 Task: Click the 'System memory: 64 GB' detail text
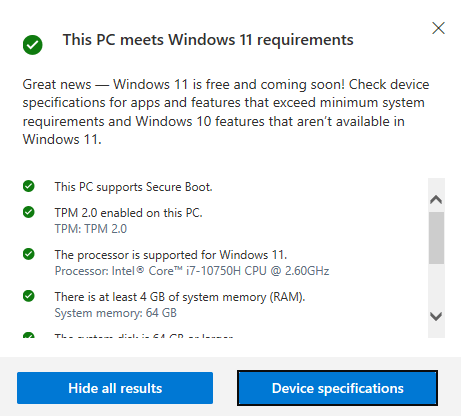(116, 313)
